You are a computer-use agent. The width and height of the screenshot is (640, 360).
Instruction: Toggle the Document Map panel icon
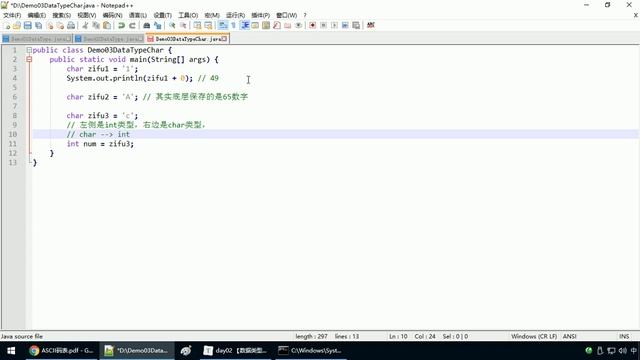pos(266,25)
